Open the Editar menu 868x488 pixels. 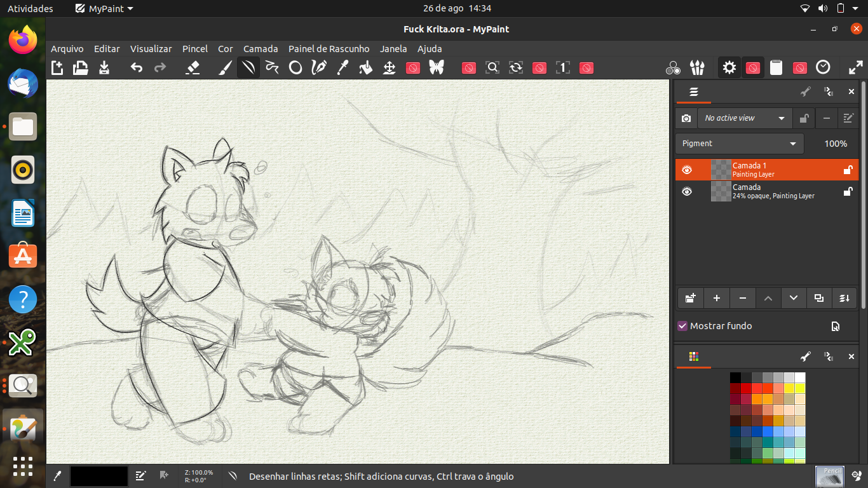pyautogui.click(x=107, y=49)
